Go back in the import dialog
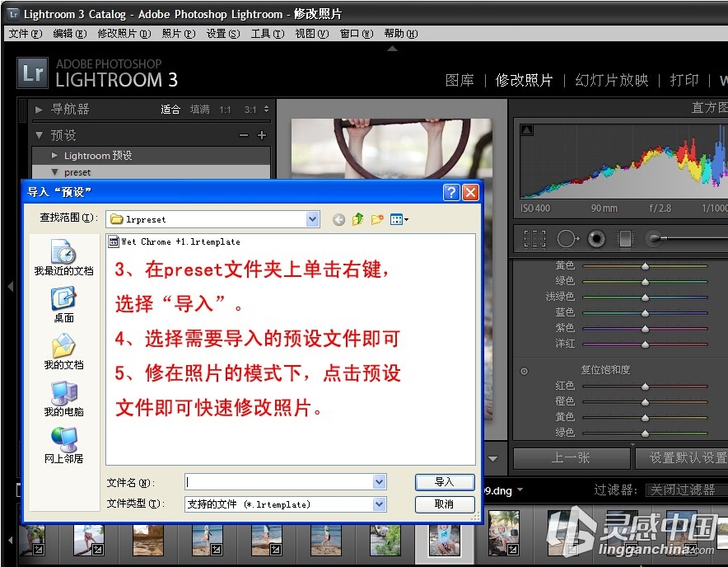This screenshot has width=728, height=567. (339, 219)
